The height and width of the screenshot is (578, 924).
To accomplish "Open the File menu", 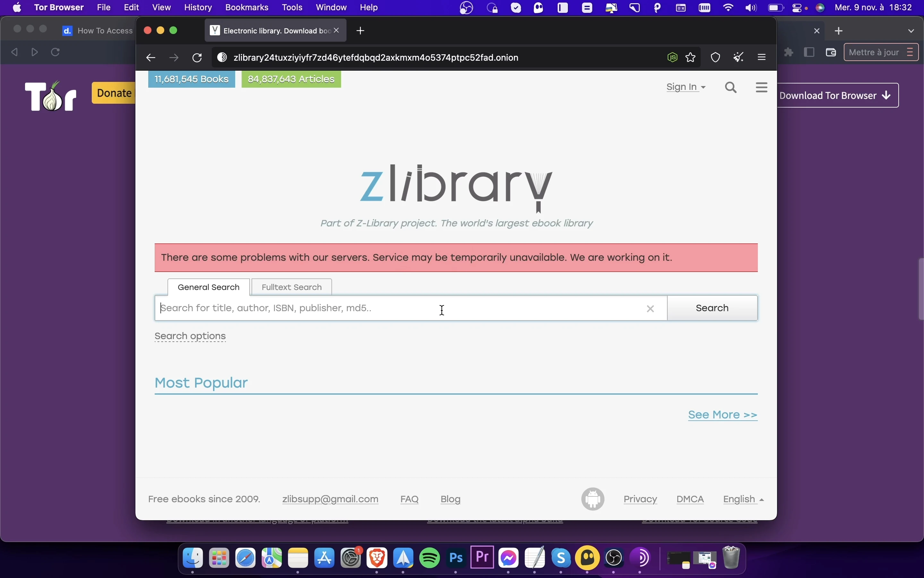I will click(x=104, y=8).
